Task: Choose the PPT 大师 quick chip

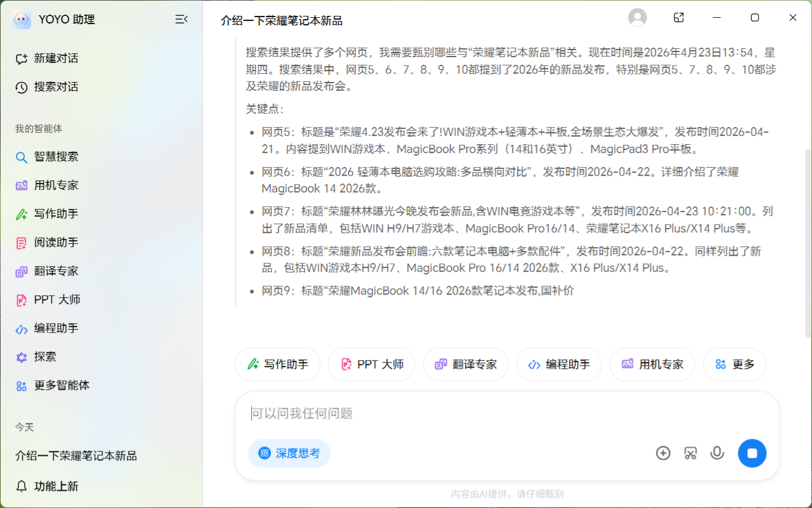Action: point(372,364)
